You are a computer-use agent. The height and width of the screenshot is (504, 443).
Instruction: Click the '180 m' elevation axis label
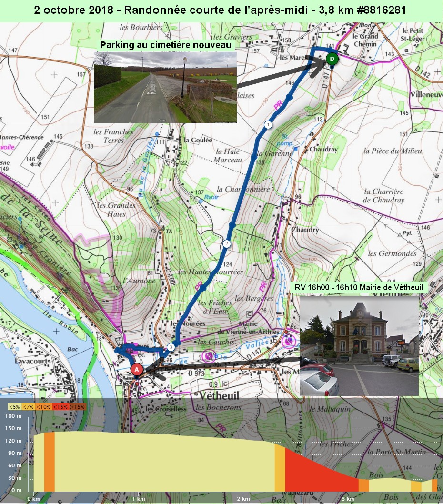point(13,416)
